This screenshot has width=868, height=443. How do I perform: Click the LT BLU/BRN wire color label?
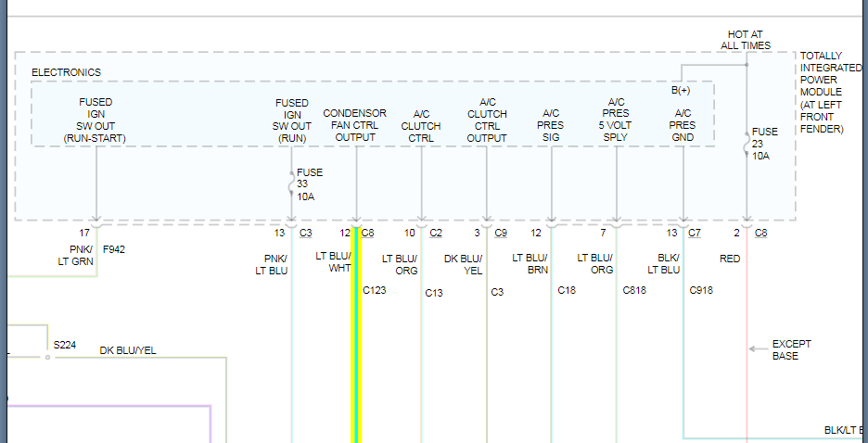click(530, 264)
